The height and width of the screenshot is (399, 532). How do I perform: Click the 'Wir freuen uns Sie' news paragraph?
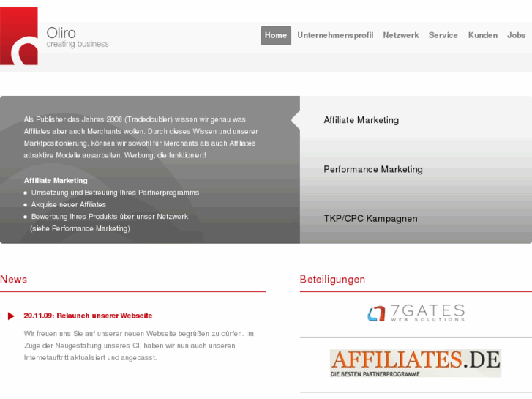click(x=139, y=346)
